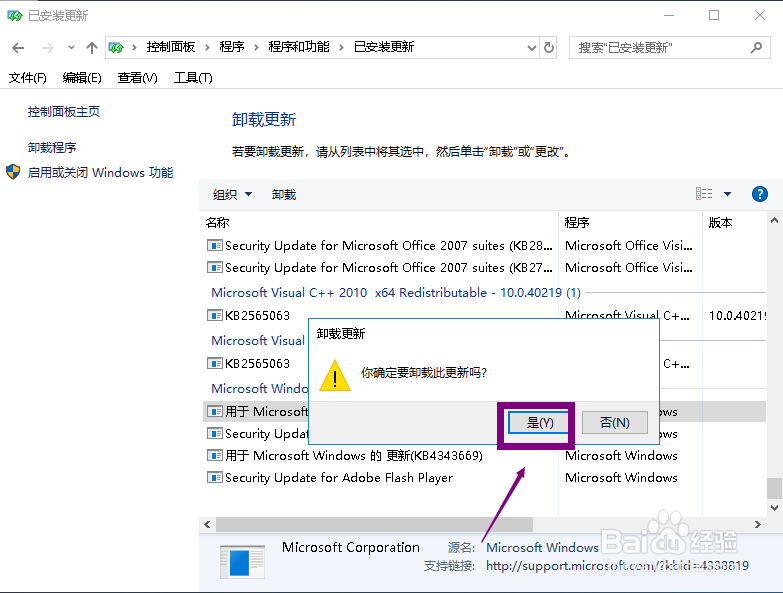Click icon of Office 2007 KB28 update row
Image resolution: width=783 pixels, height=593 pixels.
(x=215, y=246)
